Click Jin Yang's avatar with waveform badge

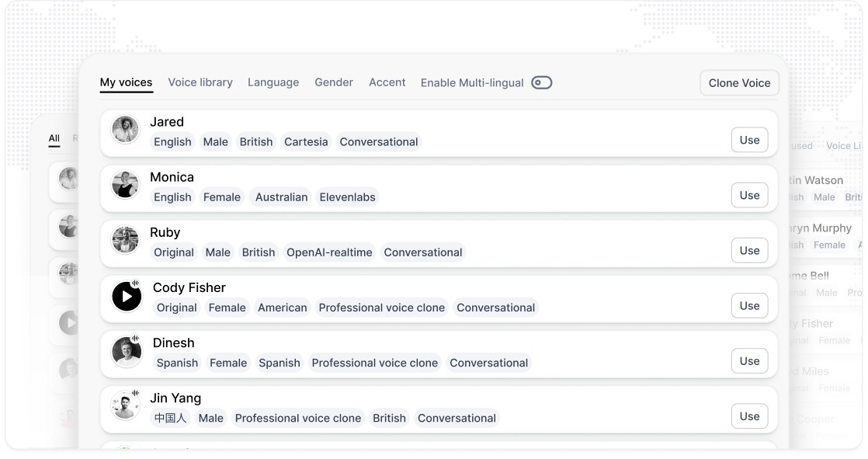point(125,405)
